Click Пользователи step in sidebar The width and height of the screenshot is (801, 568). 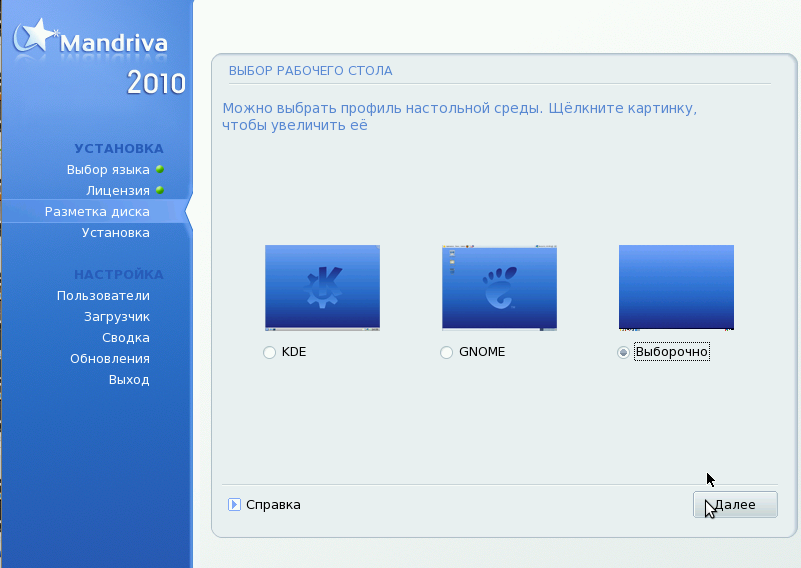tap(103, 296)
